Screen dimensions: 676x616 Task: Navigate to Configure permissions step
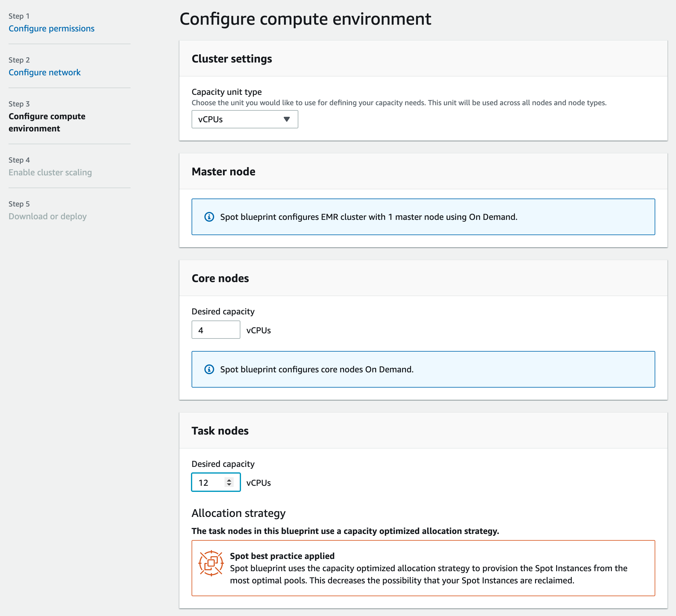(x=51, y=28)
